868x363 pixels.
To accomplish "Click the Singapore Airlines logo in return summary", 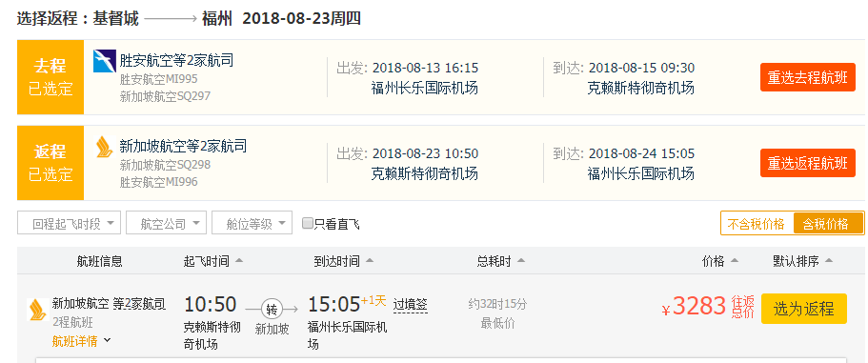I will click(x=104, y=147).
